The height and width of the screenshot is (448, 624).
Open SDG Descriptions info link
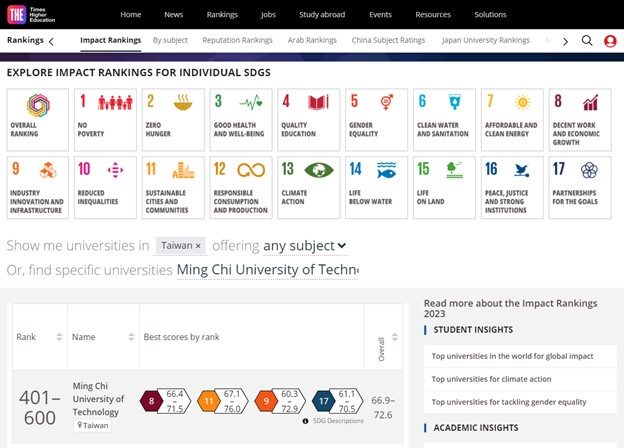[x=333, y=421]
